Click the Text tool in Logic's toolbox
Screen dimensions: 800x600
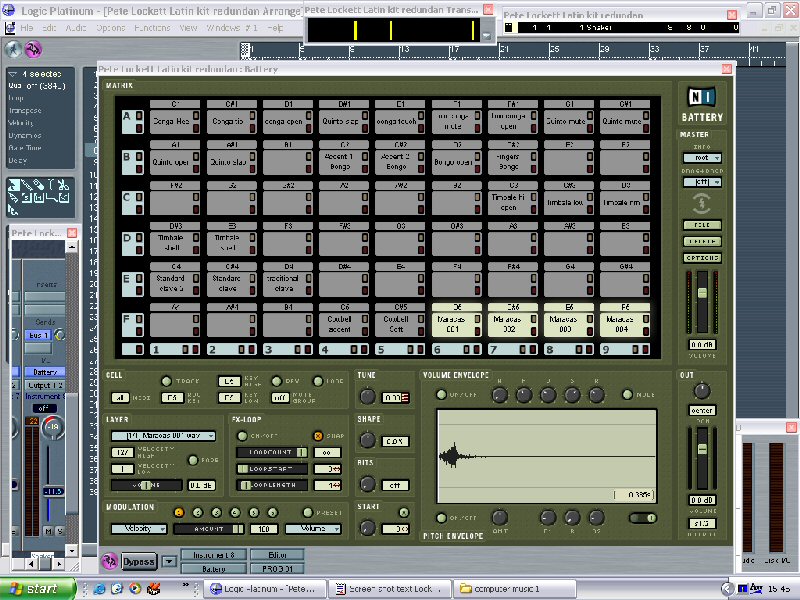point(51,186)
